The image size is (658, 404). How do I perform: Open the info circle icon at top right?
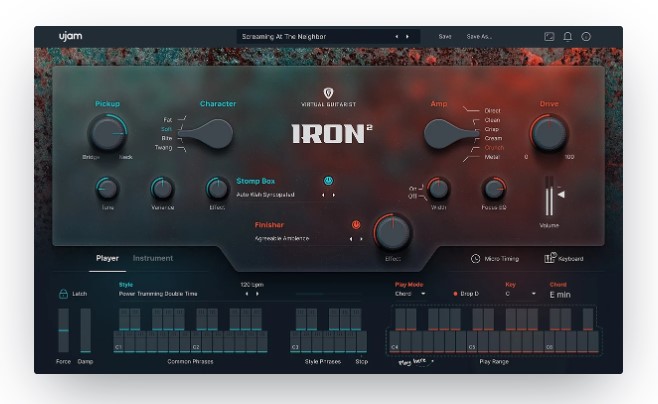pos(586,36)
